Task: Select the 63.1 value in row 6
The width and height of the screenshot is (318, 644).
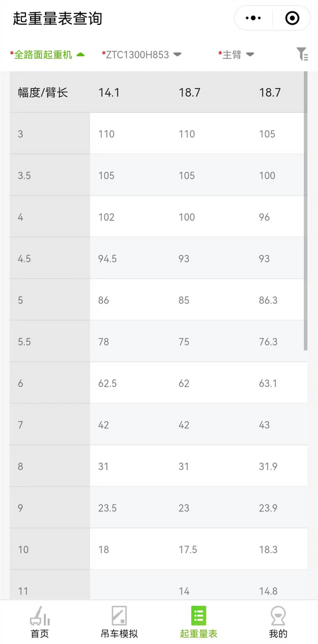Action: 268,384
